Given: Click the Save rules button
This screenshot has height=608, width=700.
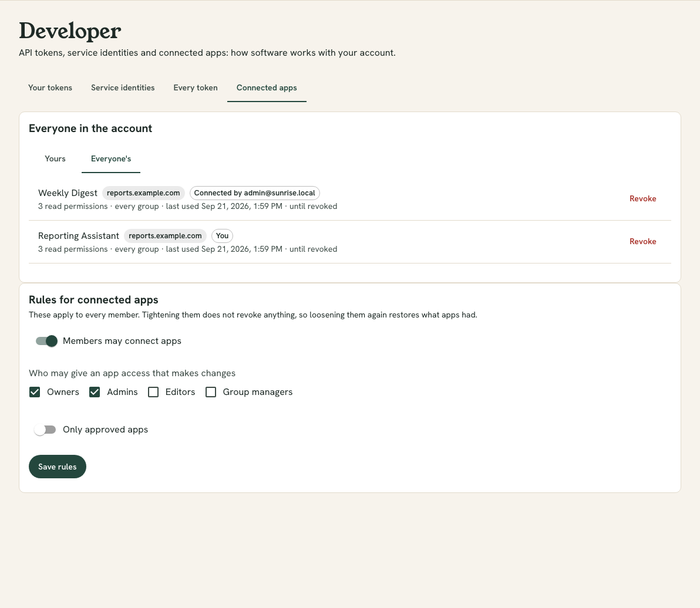Looking at the screenshot, I should coord(57,467).
